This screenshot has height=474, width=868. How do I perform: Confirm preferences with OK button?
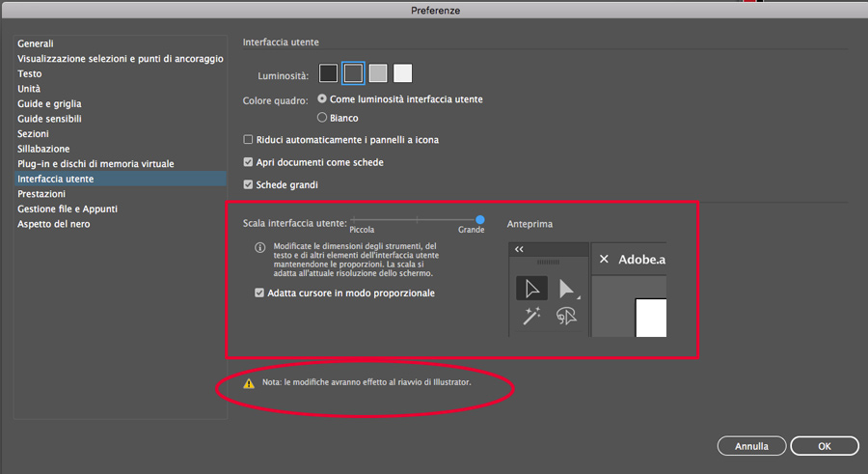click(x=825, y=446)
